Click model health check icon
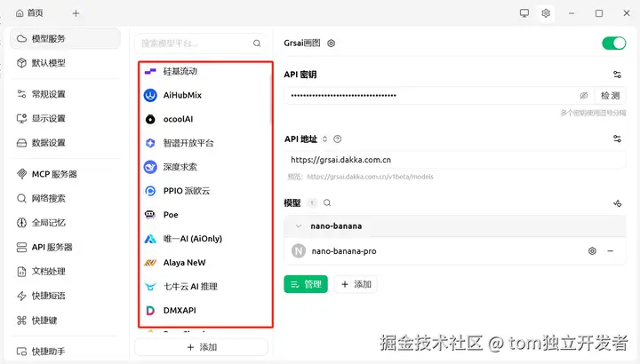The image size is (640, 364). [x=617, y=203]
